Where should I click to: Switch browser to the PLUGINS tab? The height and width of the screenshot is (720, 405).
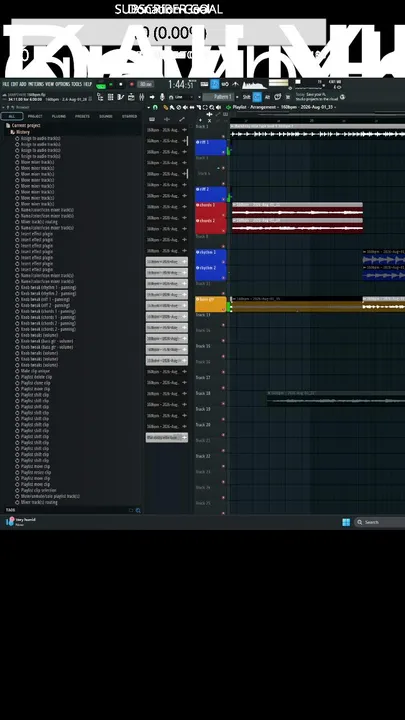point(59,116)
